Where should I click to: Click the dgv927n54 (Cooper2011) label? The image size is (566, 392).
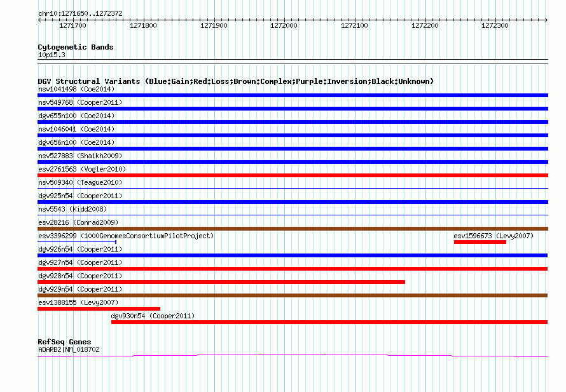pos(80,262)
